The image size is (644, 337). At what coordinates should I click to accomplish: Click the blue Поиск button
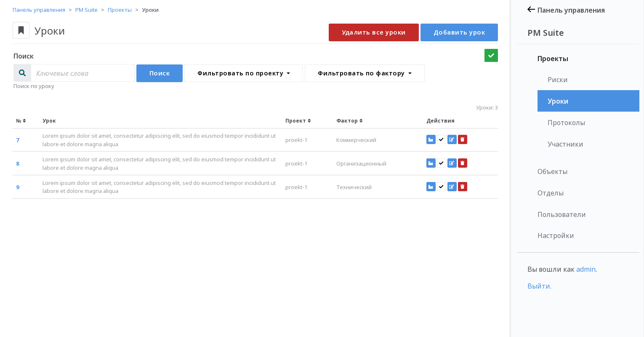(160, 73)
